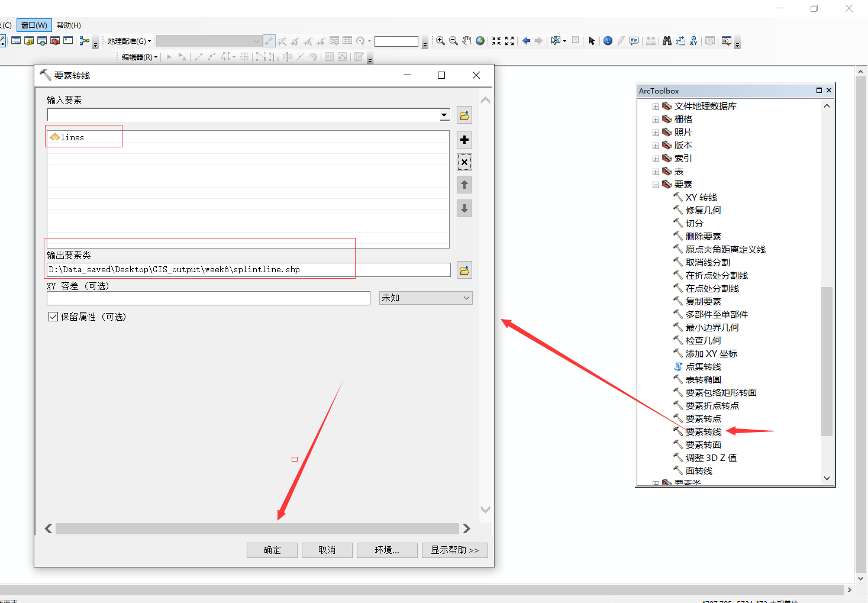Image resolution: width=868 pixels, height=603 pixels.
Task: Browse for input features folder icon
Action: pos(464,115)
